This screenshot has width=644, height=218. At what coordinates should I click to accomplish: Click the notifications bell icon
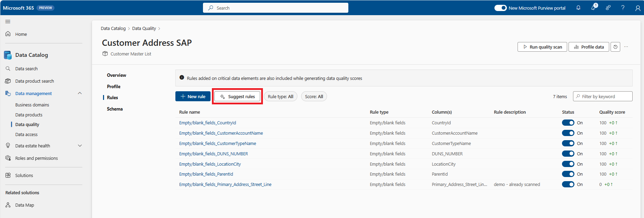pos(578,8)
